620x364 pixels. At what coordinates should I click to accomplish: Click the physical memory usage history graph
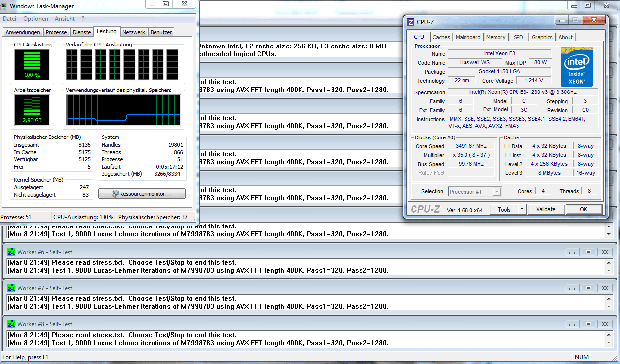point(123,110)
